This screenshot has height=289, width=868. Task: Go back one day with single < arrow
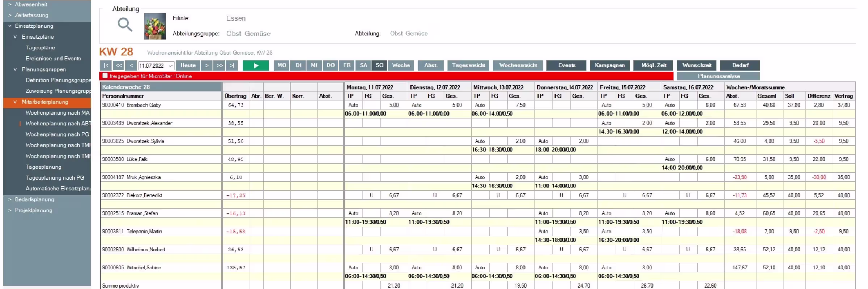coord(131,65)
